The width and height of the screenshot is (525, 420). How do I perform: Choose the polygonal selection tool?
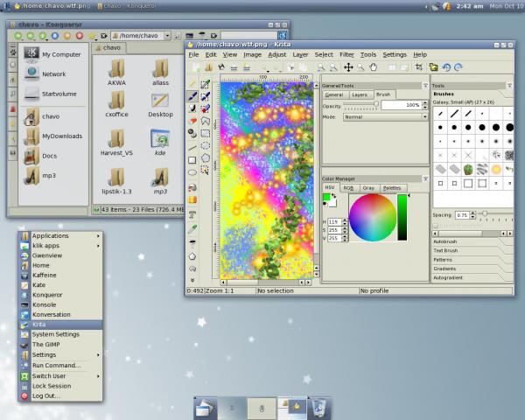point(206,157)
